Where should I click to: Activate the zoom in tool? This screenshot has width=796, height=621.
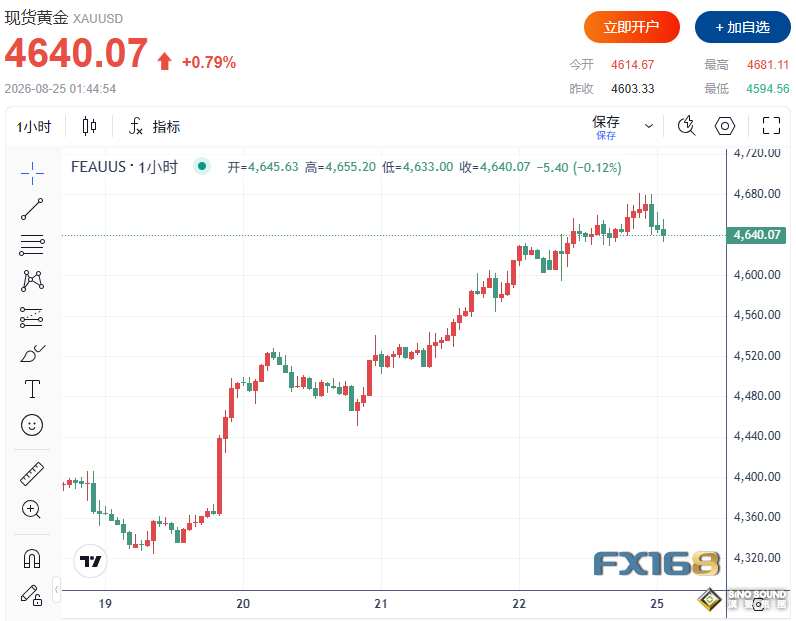(31, 509)
